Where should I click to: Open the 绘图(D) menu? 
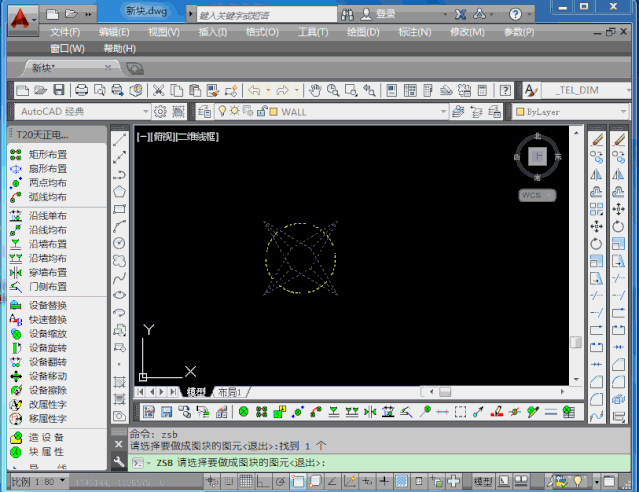[x=363, y=32]
